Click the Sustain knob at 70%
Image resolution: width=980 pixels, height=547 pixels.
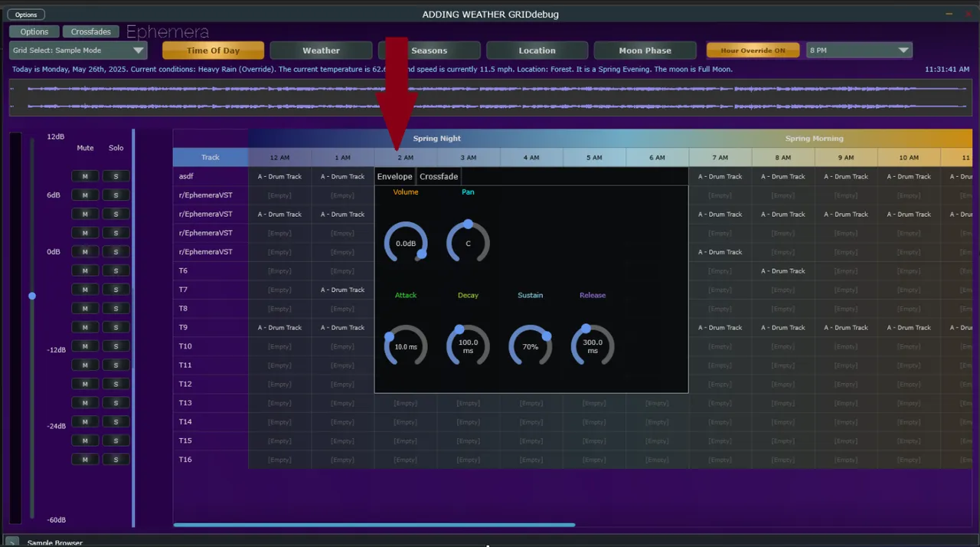530,346
